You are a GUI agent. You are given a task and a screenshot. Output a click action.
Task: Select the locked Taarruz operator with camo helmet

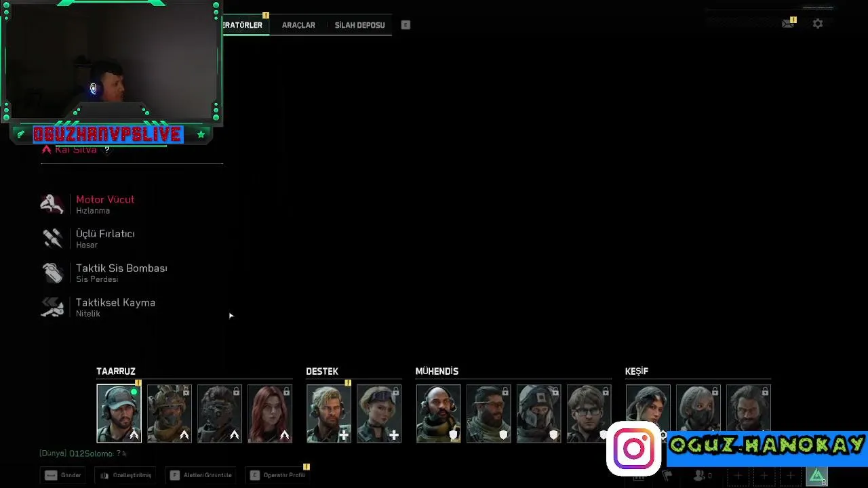point(170,413)
